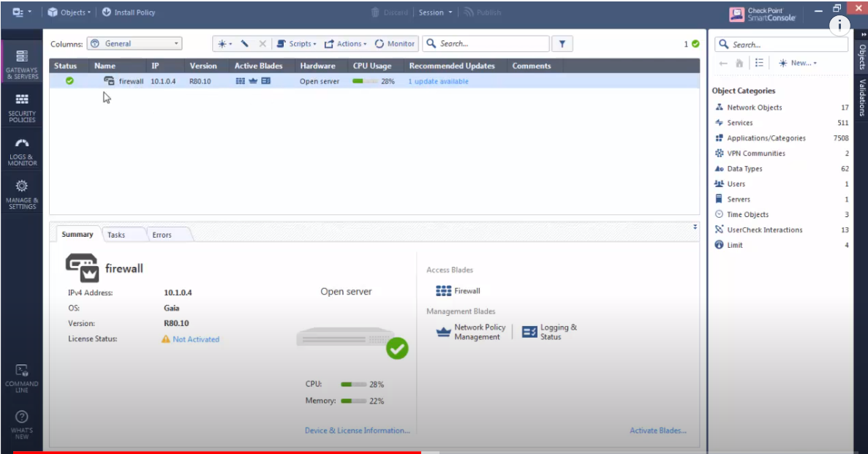Viewport: 868px width, 454px height.
Task: Click the summary Memory 22% bar
Action: click(x=354, y=401)
